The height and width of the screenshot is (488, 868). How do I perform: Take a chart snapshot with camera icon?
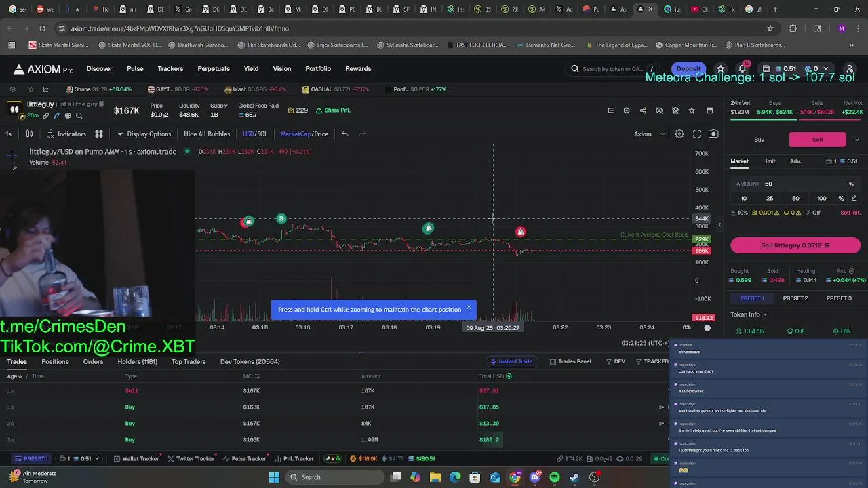[713, 134]
